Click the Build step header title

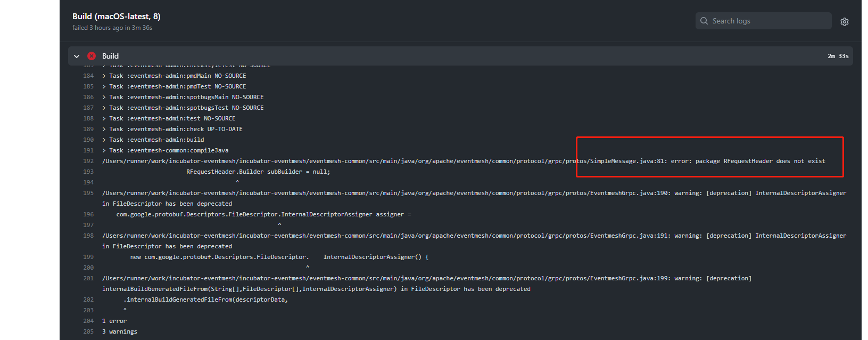coord(110,56)
